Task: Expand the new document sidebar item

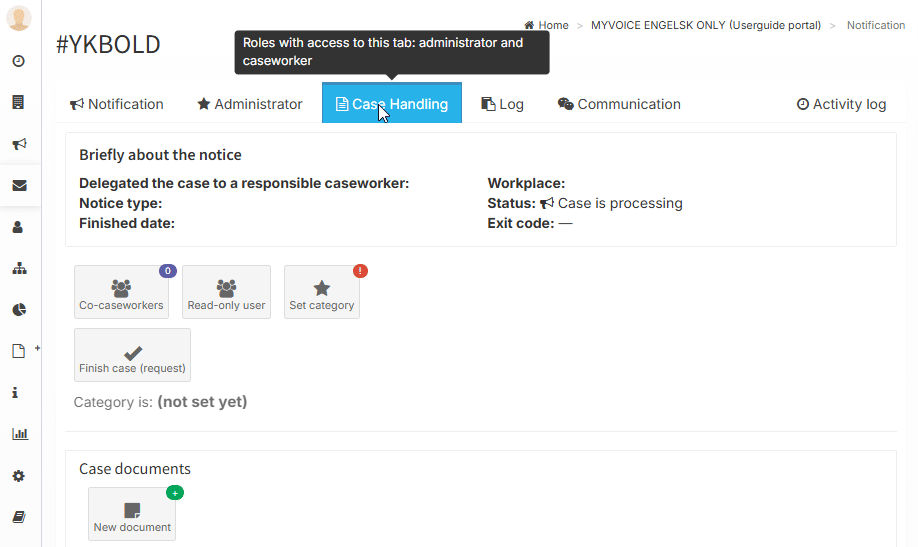Action: pyautogui.click(x=19, y=351)
